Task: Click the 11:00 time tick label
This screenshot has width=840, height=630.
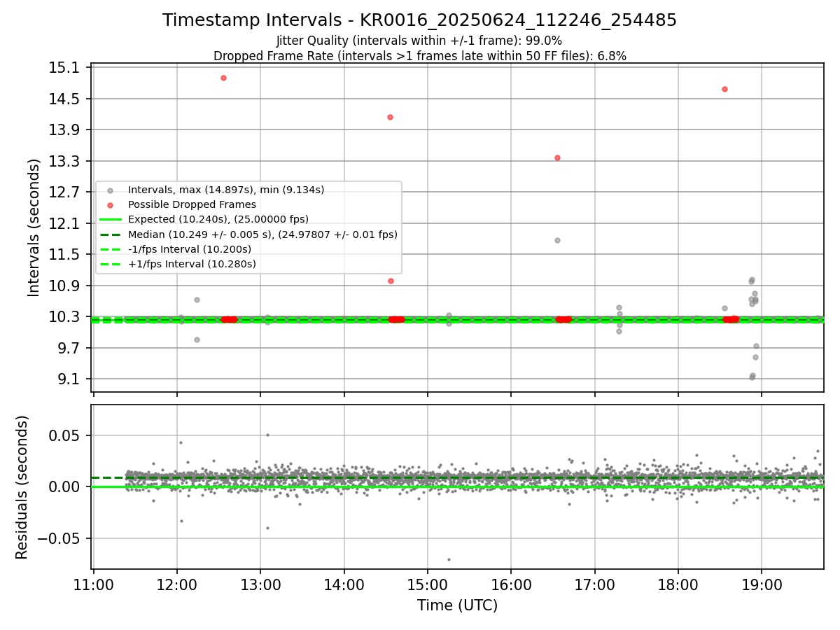Action: [x=94, y=584]
